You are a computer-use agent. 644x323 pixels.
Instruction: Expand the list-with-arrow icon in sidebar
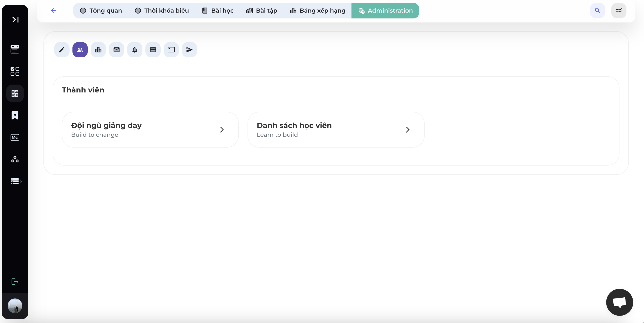(16, 181)
